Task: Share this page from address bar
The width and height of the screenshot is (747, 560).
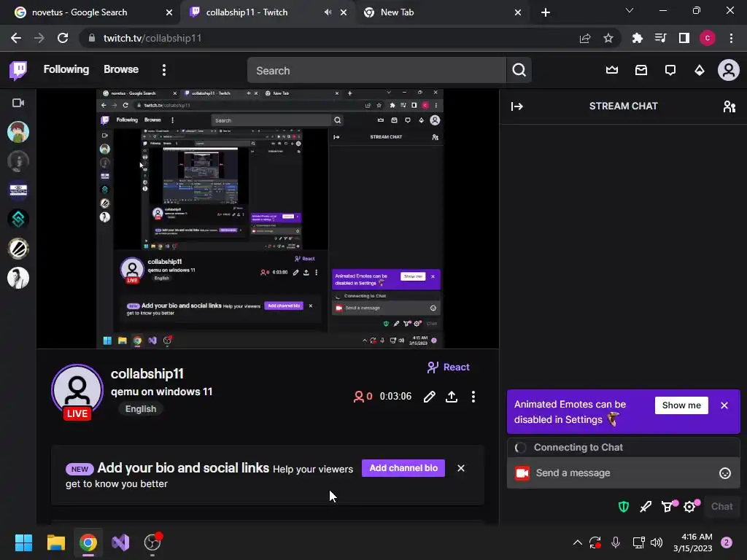Action: coord(585,38)
